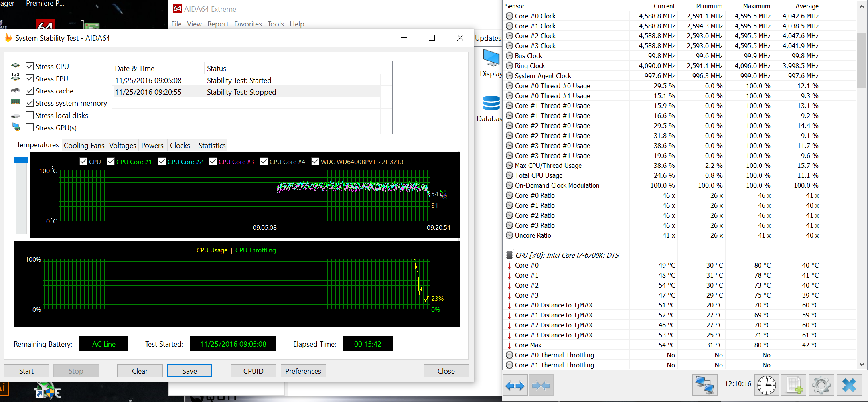Click thermometer icon beside Core #0 temperature
Screen dimensions: 868x402
(x=509, y=265)
